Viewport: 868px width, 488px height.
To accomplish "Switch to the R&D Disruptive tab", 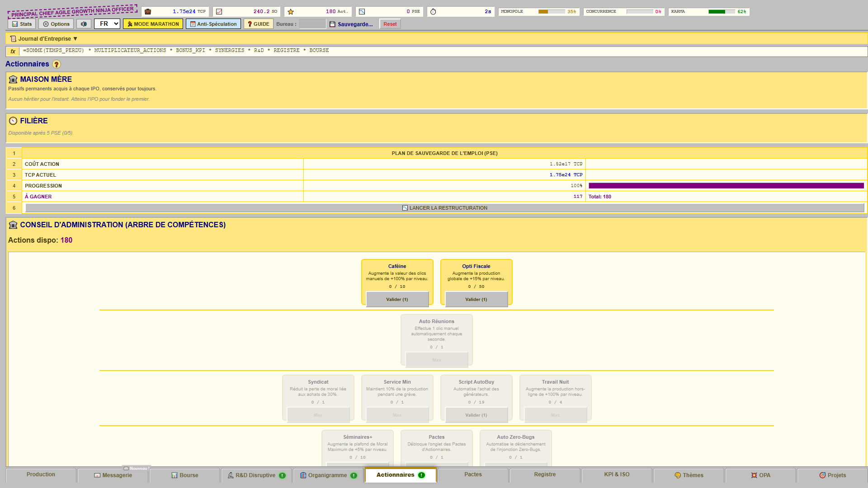I will point(256,475).
